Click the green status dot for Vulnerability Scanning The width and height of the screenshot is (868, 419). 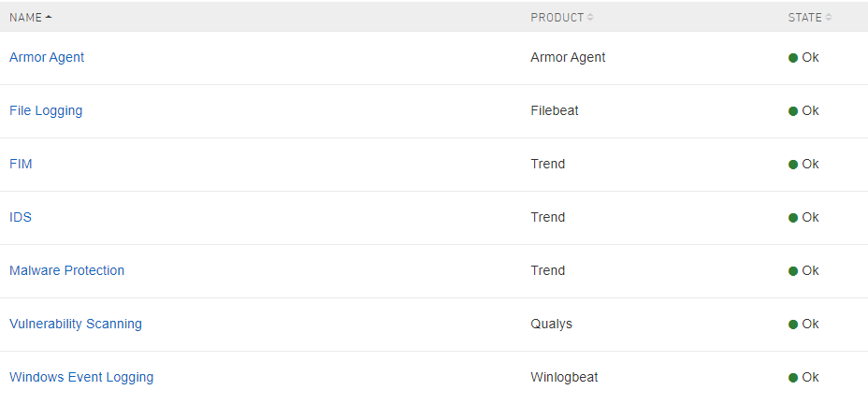point(793,325)
